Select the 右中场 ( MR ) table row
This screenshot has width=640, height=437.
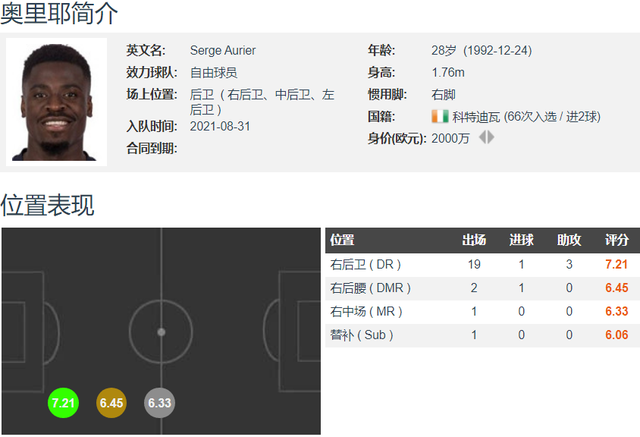coord(482,312)
